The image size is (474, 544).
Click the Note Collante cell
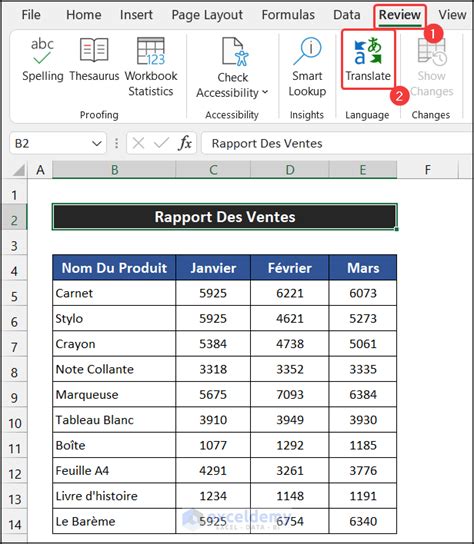[114, 369]
